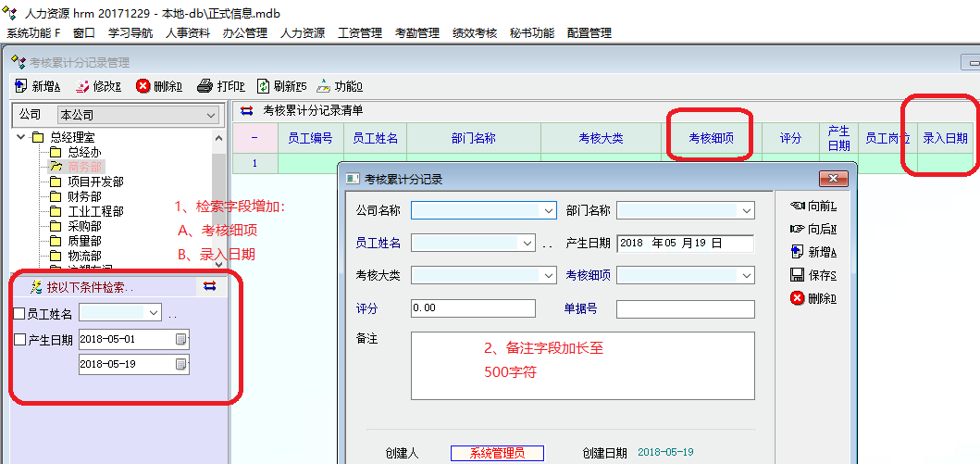This screenshot has width=980, height=464.
Task: Click the 系统管理员 creator button
Action: tap(497, 453)
